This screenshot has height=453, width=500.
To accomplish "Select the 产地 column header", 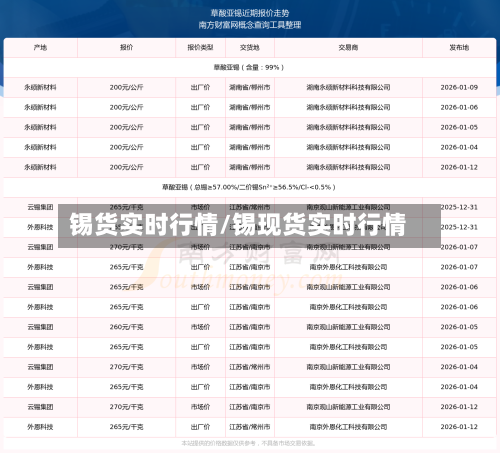I will coord(40,47).
